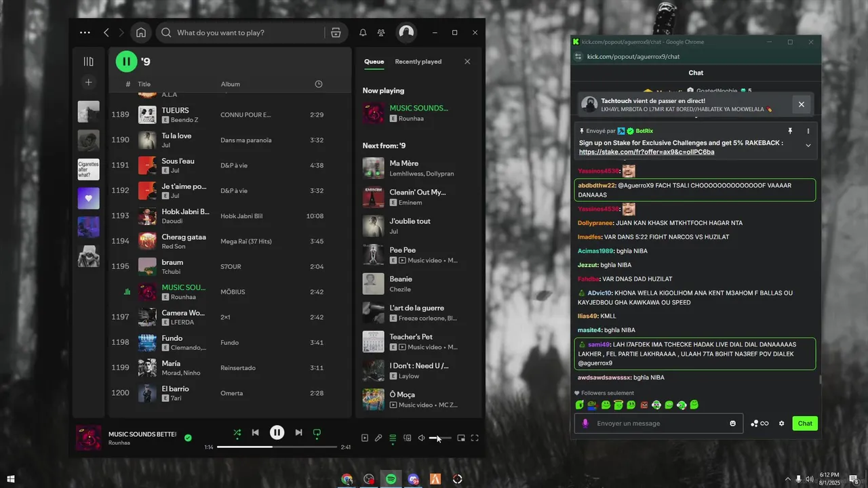Go back in Spotify navigation

point(106,33)
